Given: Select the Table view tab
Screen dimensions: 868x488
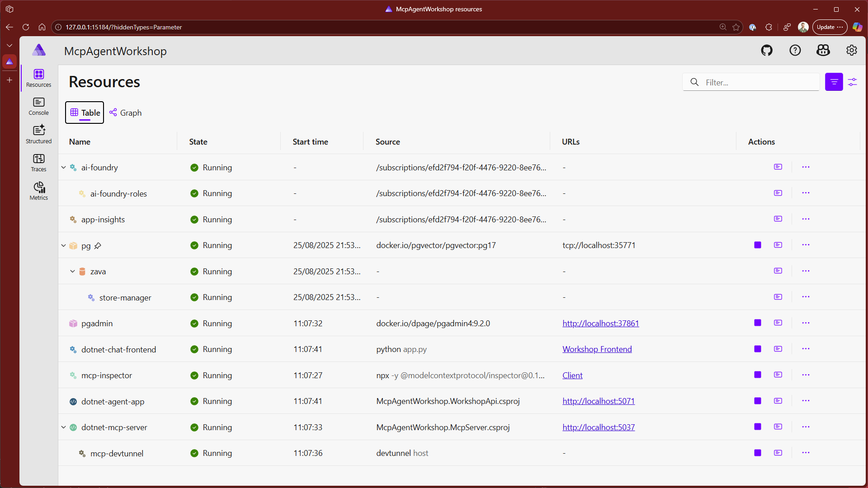Looking at the screenshot, I should point(85,113).
